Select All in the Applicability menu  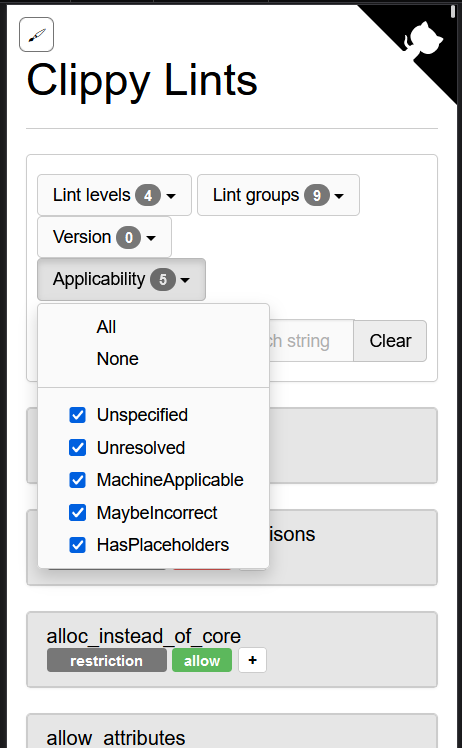pos(106,327)
